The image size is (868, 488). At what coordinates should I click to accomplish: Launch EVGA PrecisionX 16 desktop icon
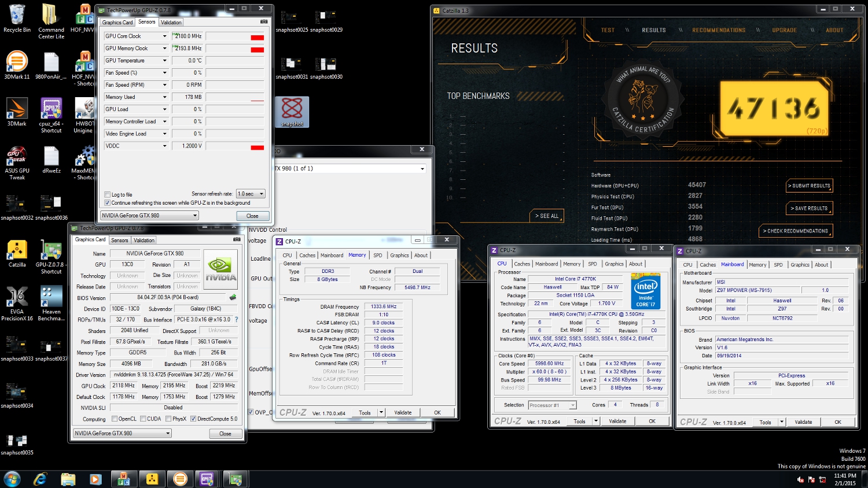tap(17, 303)
